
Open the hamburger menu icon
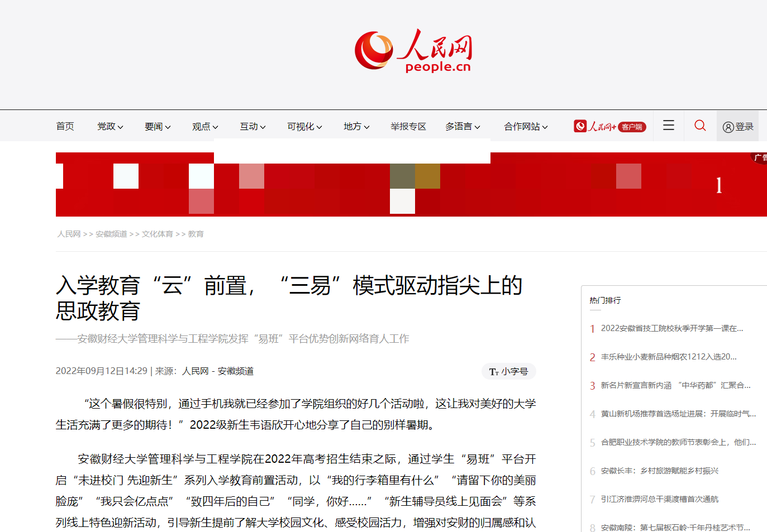tap(668, 126)
